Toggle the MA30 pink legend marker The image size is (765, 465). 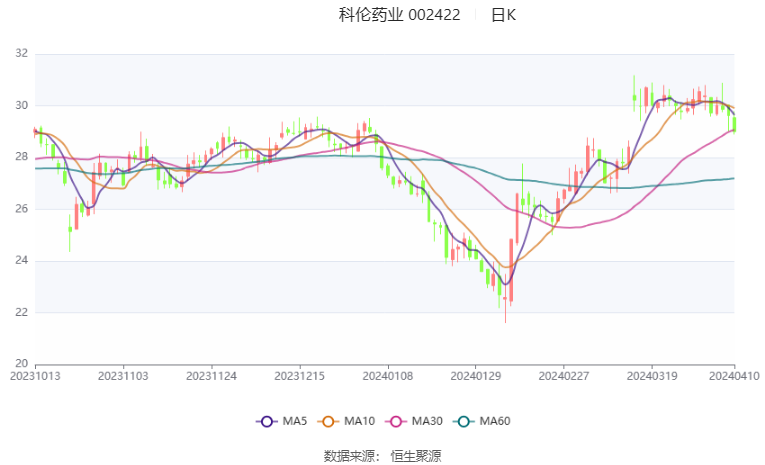(396, 422)
